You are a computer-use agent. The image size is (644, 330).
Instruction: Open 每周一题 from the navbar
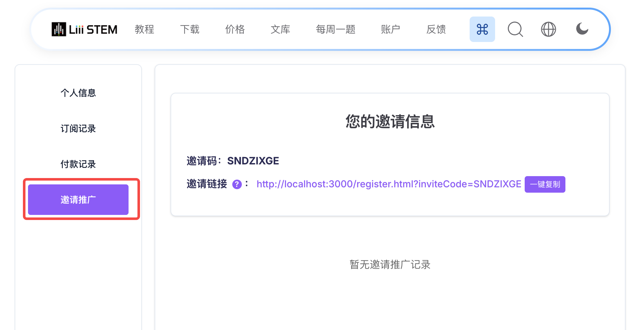point(335,29)
